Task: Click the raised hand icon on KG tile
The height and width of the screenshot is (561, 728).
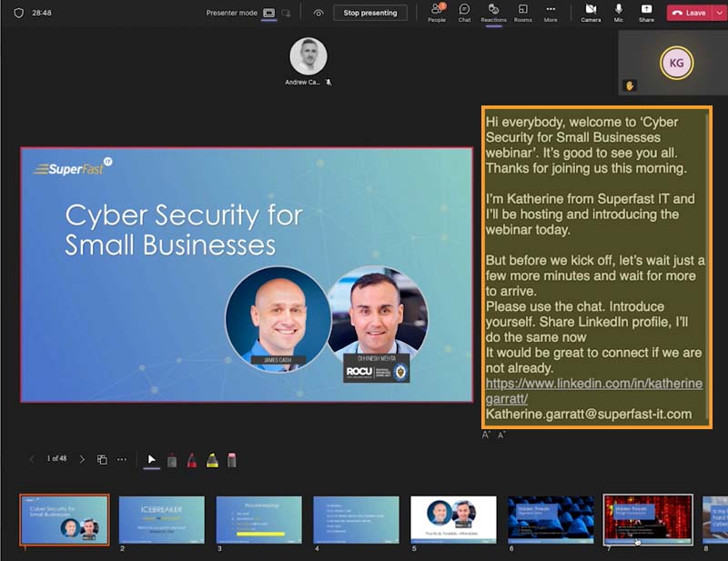Action: point(630,85)
